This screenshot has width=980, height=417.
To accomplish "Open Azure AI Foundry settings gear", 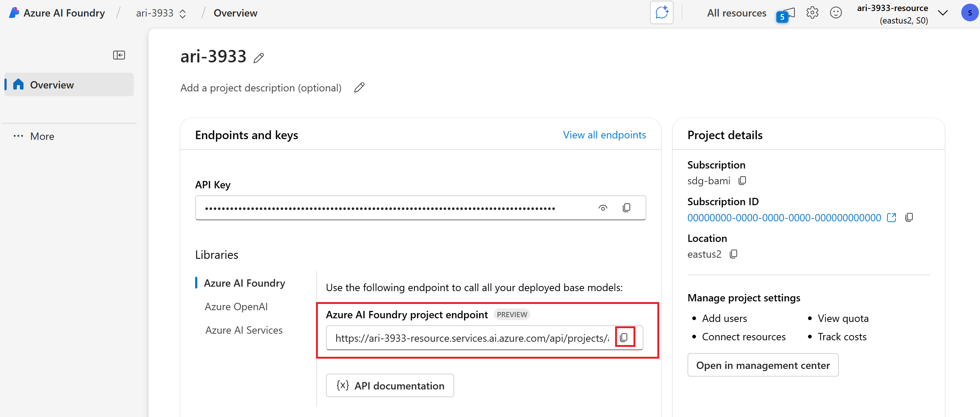I will pos(812,12).
